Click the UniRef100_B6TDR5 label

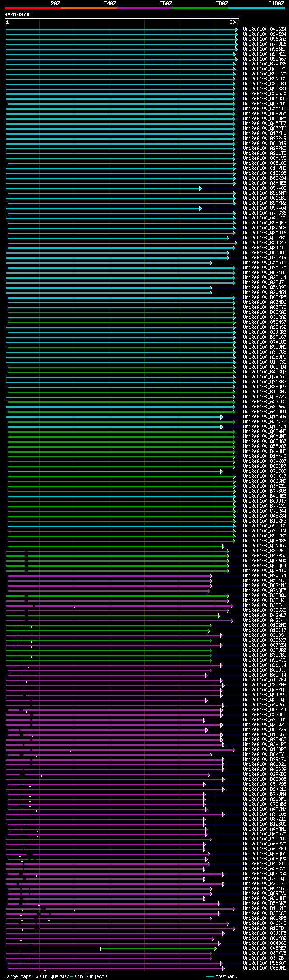tap(265, 118)
